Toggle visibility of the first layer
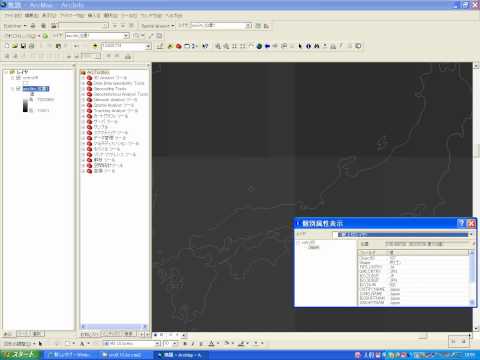Image resolution: width=480 pixels, height=360 pixels. tap(18, 78)
